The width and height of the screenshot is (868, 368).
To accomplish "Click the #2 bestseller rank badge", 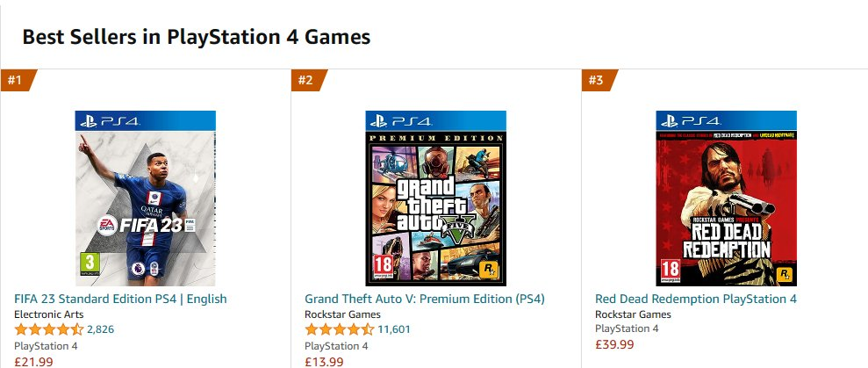I will click(x=306, y=80).
